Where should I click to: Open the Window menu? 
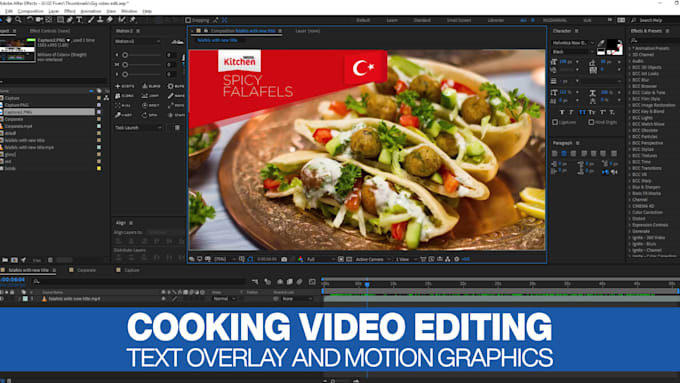129,11
